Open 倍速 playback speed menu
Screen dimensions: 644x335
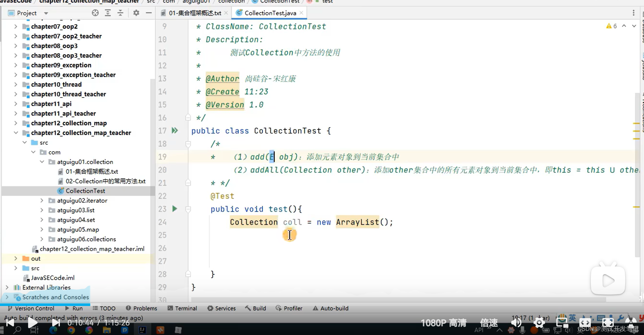[489, 323]
